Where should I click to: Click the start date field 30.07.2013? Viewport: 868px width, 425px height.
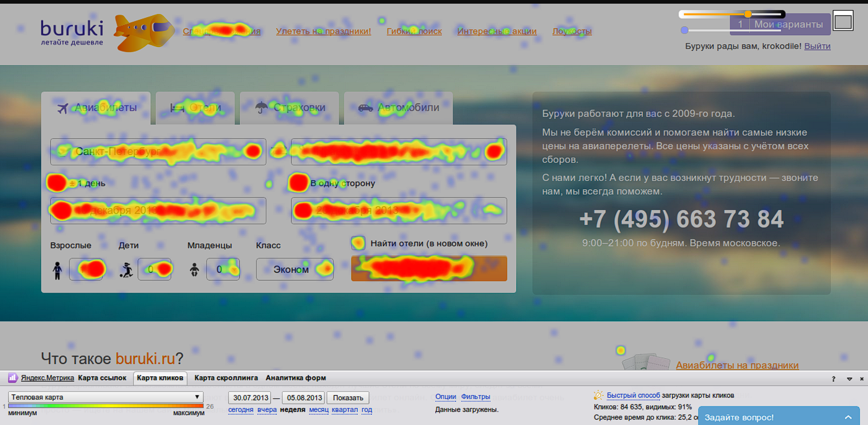pyautogui.click(x=250, y=398)
